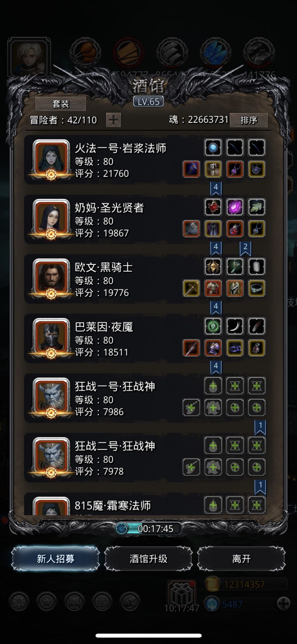Tap 奶妈's green leaf item slot
Viewport: 297px width, 644px height.
click(x=257, y=207)
